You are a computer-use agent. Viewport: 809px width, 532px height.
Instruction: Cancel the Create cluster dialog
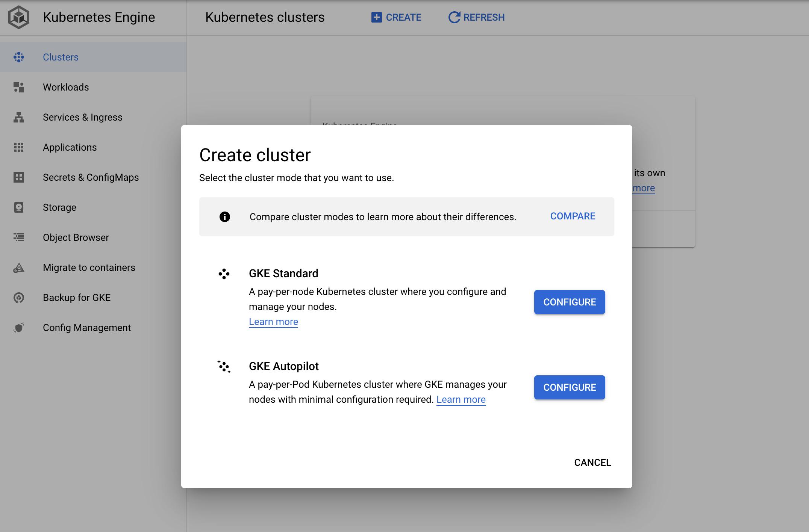592,462
